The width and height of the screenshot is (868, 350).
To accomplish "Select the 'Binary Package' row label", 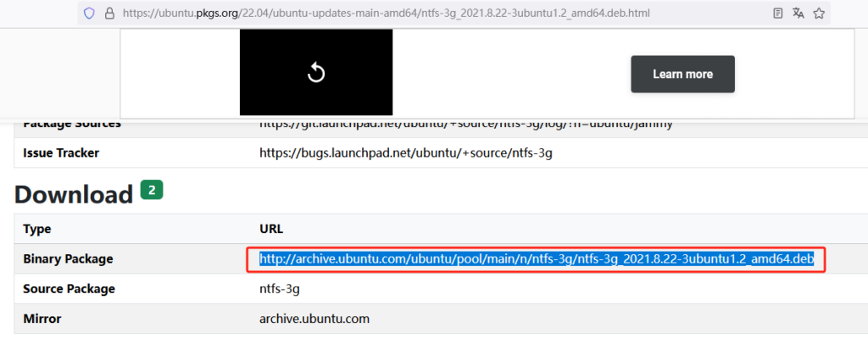I will [x=68, y=258].
